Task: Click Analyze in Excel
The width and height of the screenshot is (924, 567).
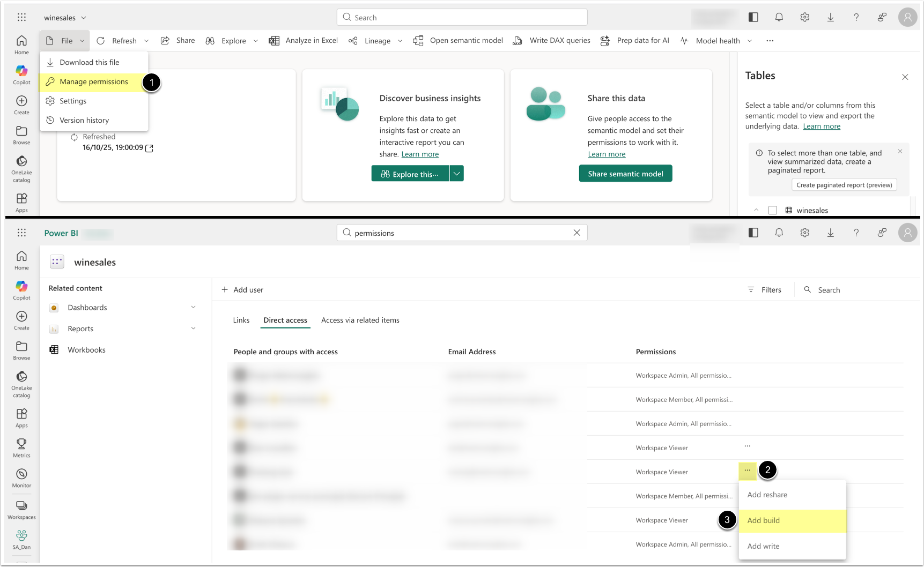Action: (304, 41)
